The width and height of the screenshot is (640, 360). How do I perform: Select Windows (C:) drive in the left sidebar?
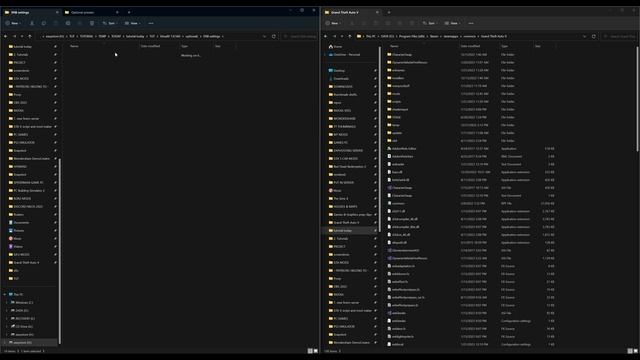(22, 302)
